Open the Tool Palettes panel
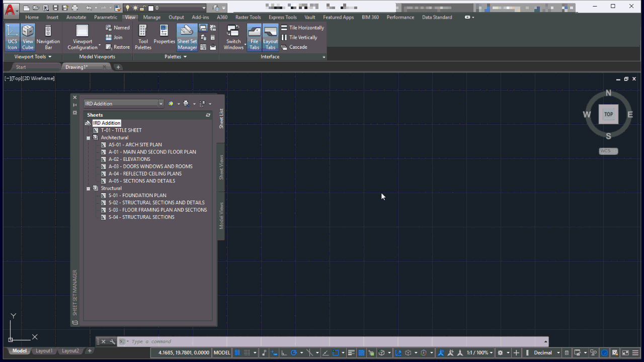644x362 pixels. pos(142,36)
